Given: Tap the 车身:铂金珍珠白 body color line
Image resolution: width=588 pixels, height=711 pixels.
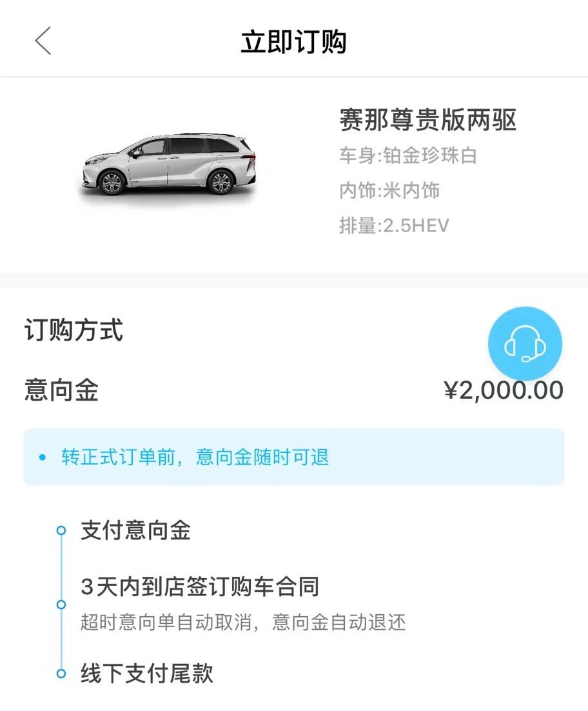Looking at the screenshot, I should tap(407, 155).
